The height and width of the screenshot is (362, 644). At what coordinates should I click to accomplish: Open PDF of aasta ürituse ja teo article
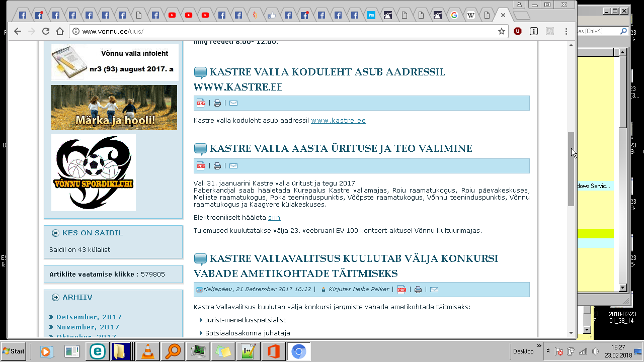201,166
